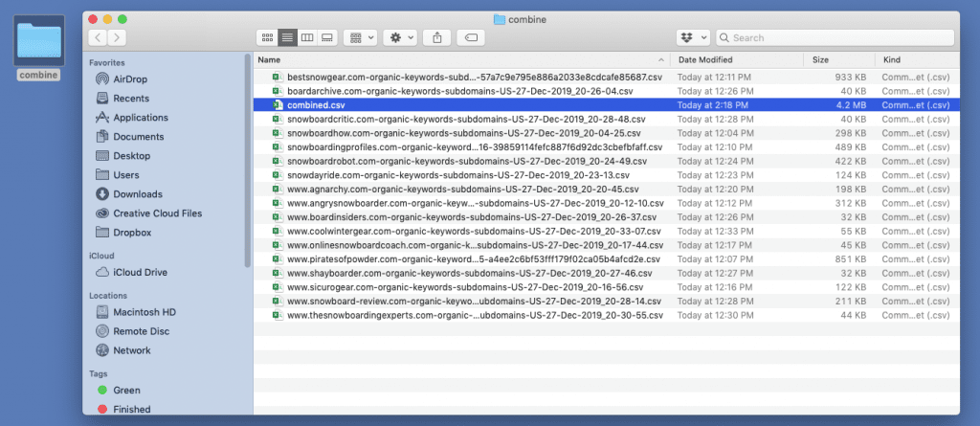This screenshot has width=980, height=426.
Task: Sort files by Date Modified column
Action: (705, 60)
